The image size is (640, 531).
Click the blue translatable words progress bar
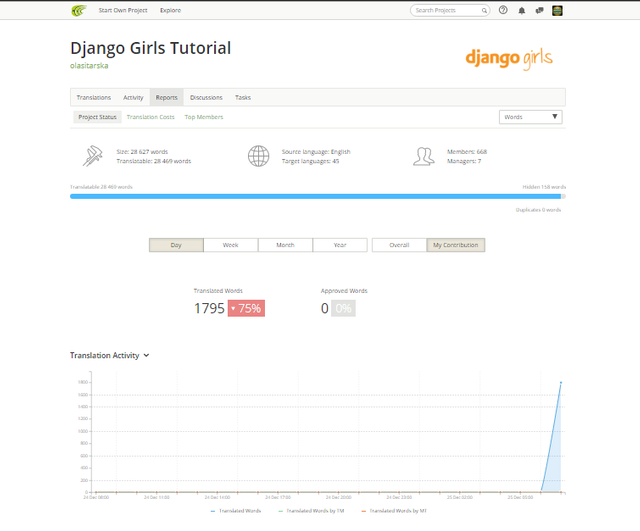click(x=316, y=196)
